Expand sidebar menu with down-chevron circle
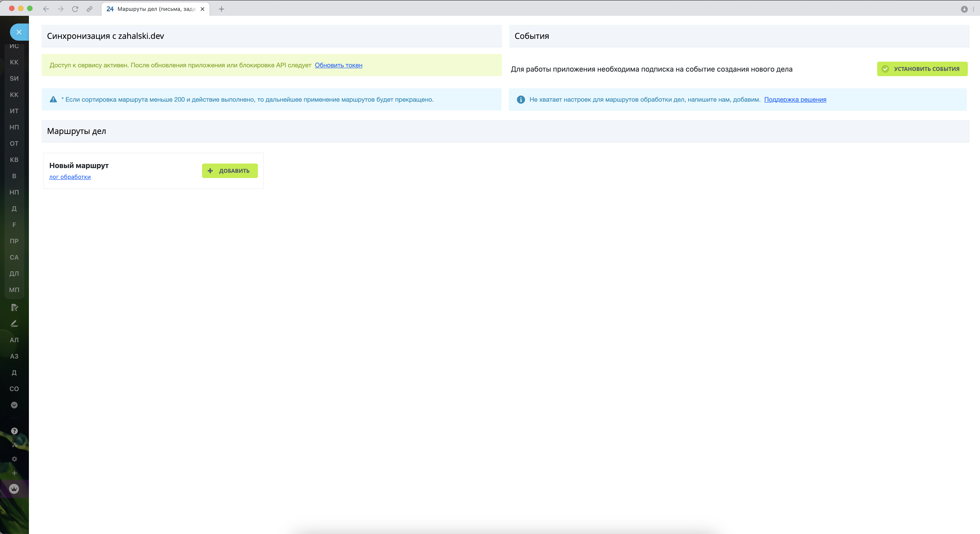980x534 pixels. point(14,405)
